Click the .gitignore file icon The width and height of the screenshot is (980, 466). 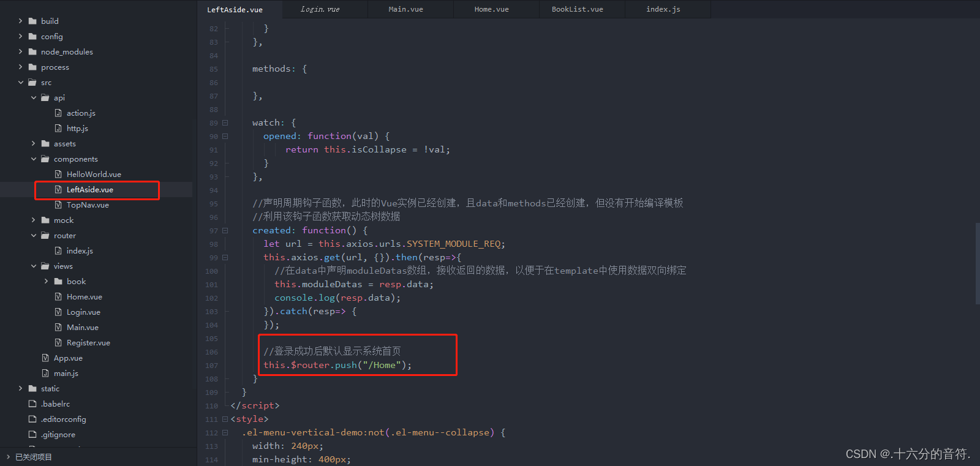32,434
